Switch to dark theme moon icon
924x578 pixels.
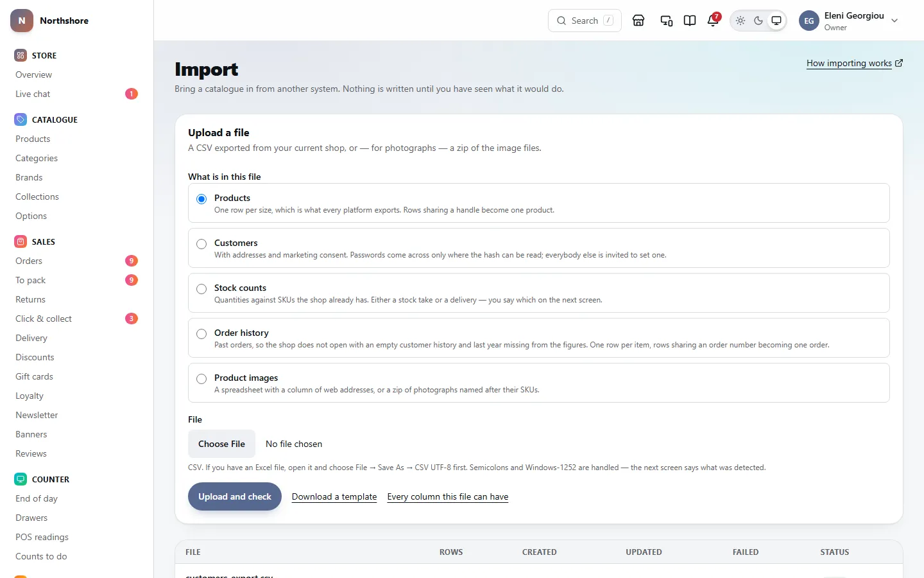(758, 21)
